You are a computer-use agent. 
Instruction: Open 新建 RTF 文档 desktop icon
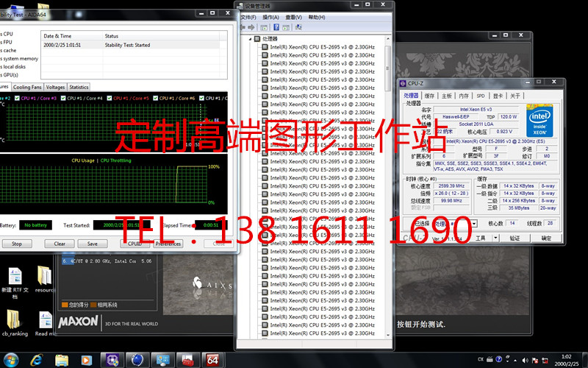[15, 282]
